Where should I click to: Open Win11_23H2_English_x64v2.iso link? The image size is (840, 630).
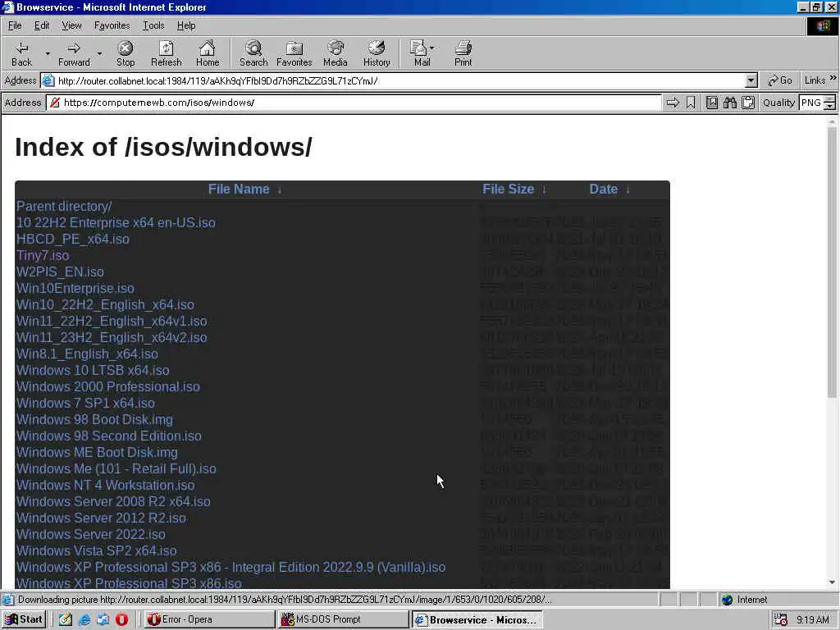point(112,337)
